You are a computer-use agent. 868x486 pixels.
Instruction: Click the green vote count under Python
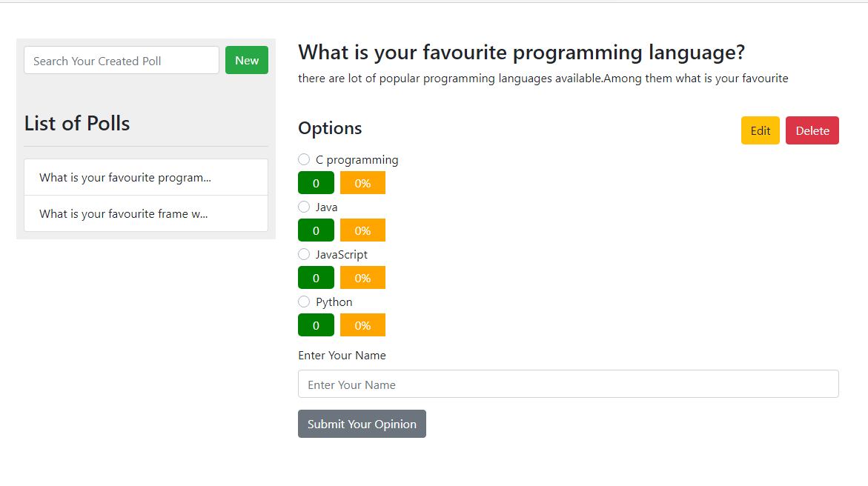pyautogui.click(x=316, y=325)
